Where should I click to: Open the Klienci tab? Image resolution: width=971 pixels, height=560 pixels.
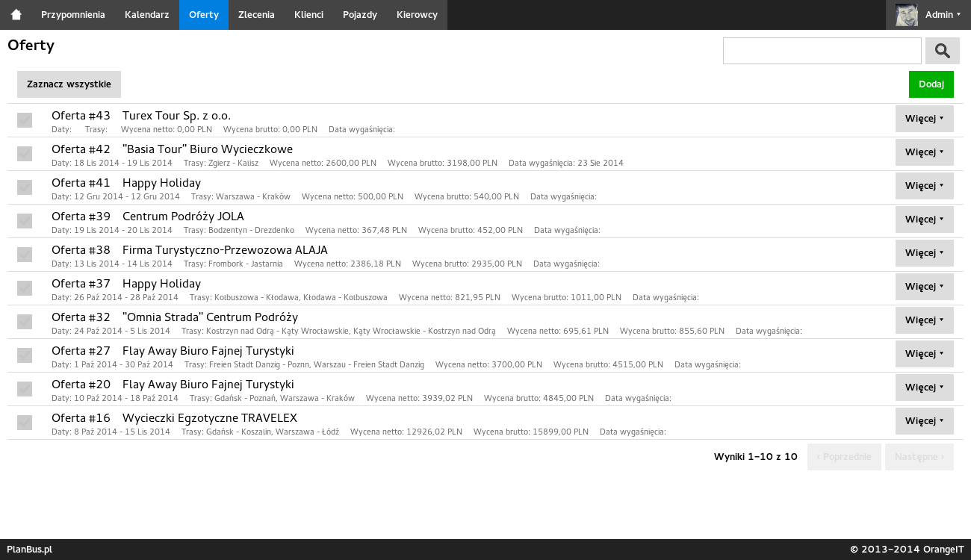click(309, 15)
